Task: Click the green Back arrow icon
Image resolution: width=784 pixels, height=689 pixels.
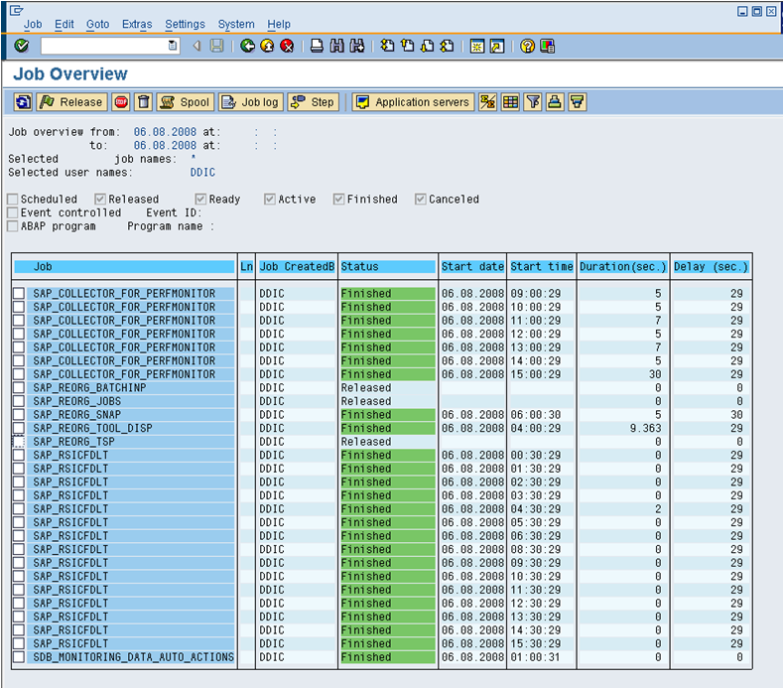Action: pyautogui.click(x=247, y=46)
